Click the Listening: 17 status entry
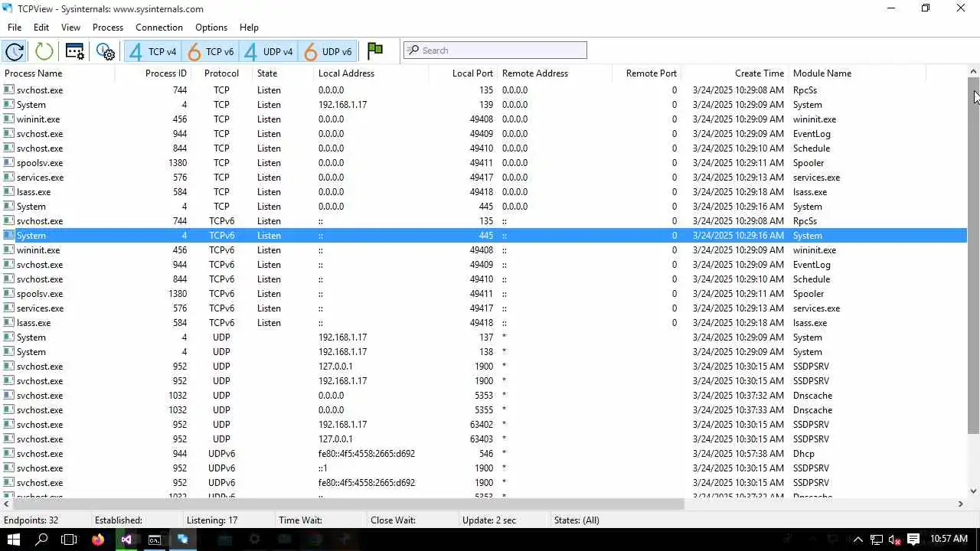 coord(212,520)
